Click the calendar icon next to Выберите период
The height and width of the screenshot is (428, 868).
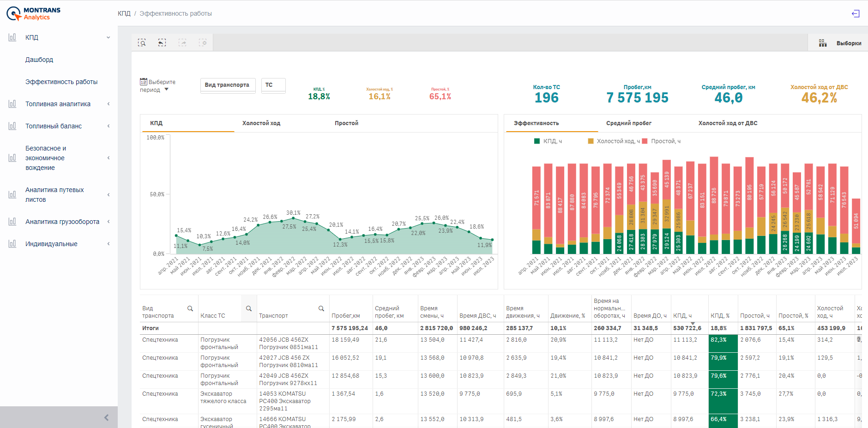(x=144, y=82)
